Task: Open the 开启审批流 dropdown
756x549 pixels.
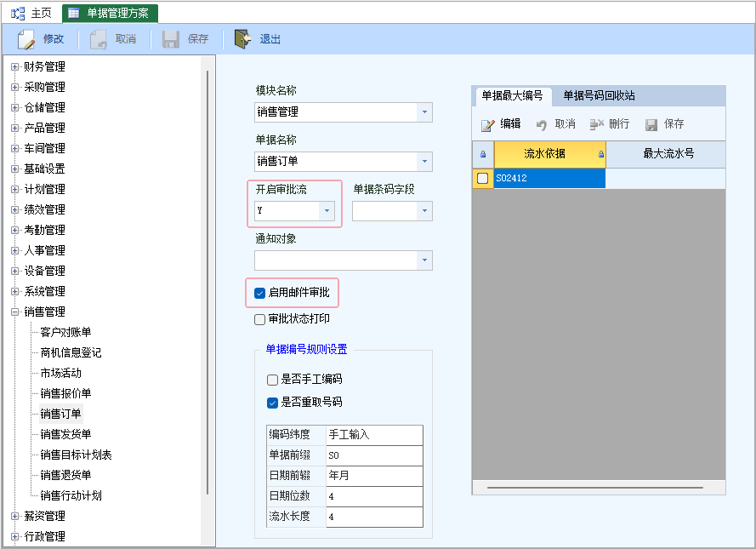Action: [x=327, y=210]
